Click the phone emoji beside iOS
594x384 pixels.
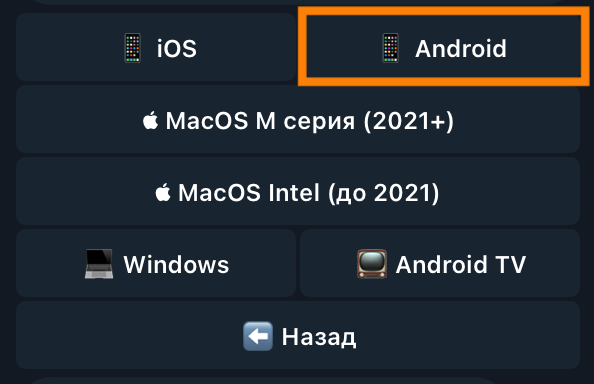click(x=133, y=48)
